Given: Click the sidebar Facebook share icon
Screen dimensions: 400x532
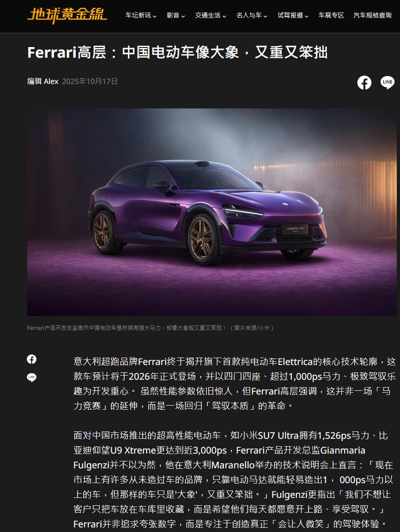Looking at the screenshot, I should (x=31, y=359).
